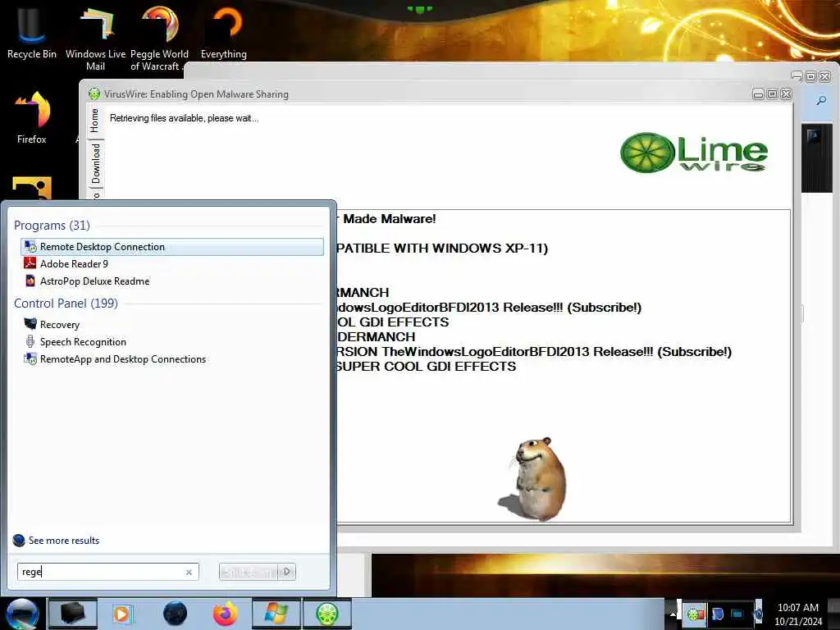Open the Start orb
840x630 pixels.
coord(22,614)
